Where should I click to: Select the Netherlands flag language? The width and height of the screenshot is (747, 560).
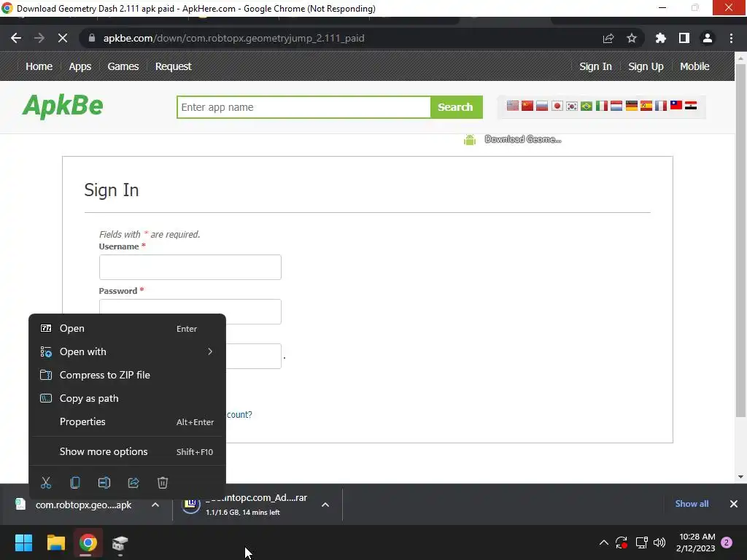[x=616, y=106]
